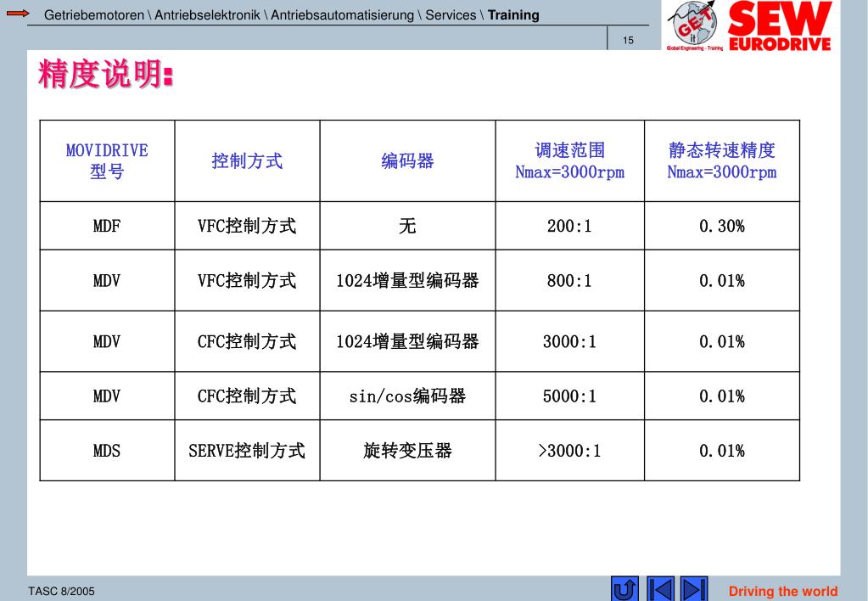Select the MDF model cell
This screenshot has width=868, height=601.
[108, 226]
